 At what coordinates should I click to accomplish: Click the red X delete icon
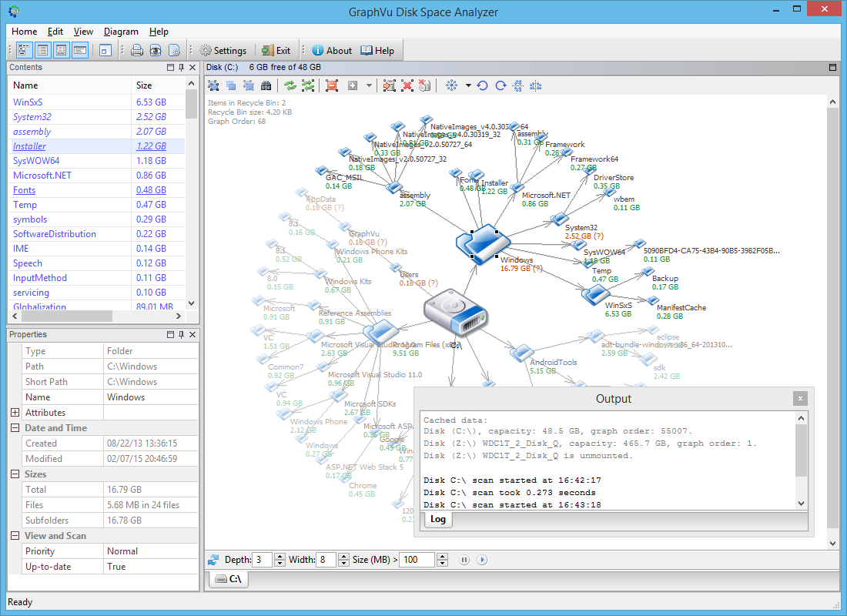click(x=407, y=85)
